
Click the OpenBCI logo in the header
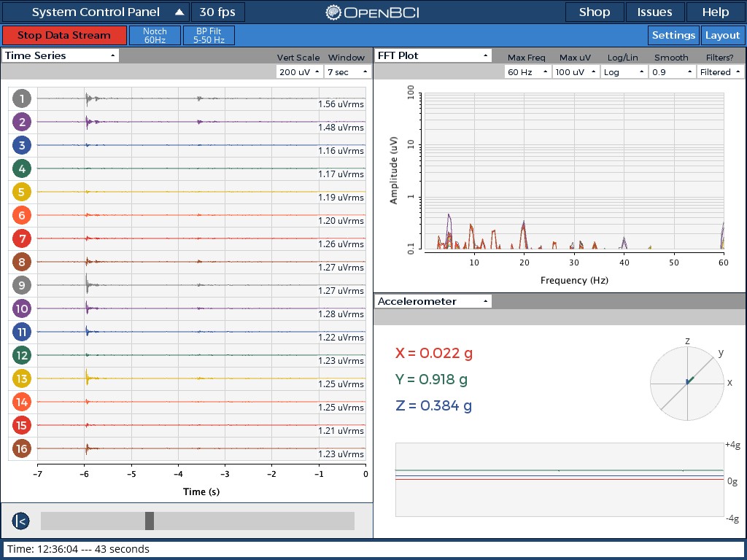[373, 12]
